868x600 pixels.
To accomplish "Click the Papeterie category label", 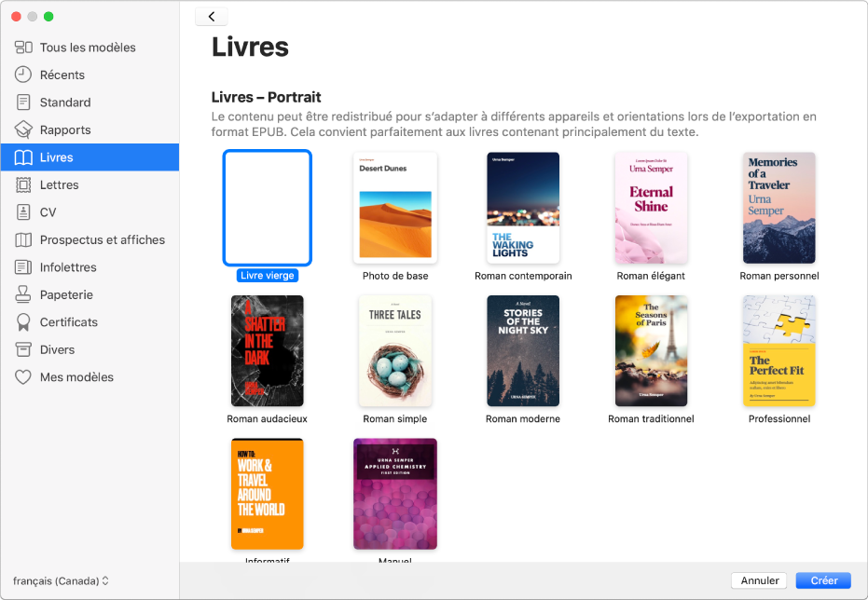I will click(x=66, y=294).
